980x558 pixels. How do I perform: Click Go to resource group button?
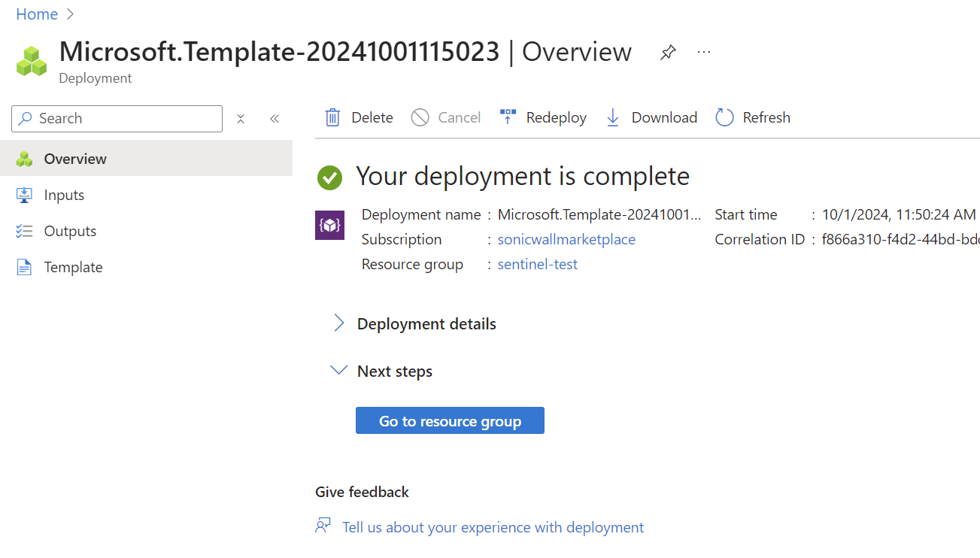click(450, 421)
